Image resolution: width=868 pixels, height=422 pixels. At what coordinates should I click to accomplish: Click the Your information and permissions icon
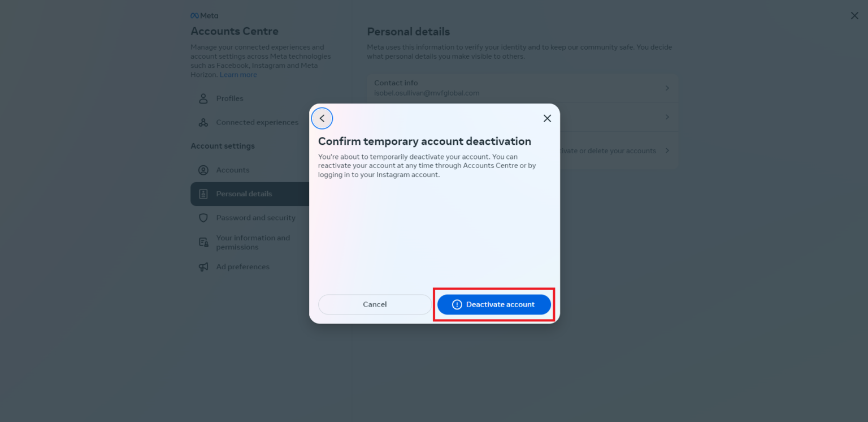click(203, 242)
